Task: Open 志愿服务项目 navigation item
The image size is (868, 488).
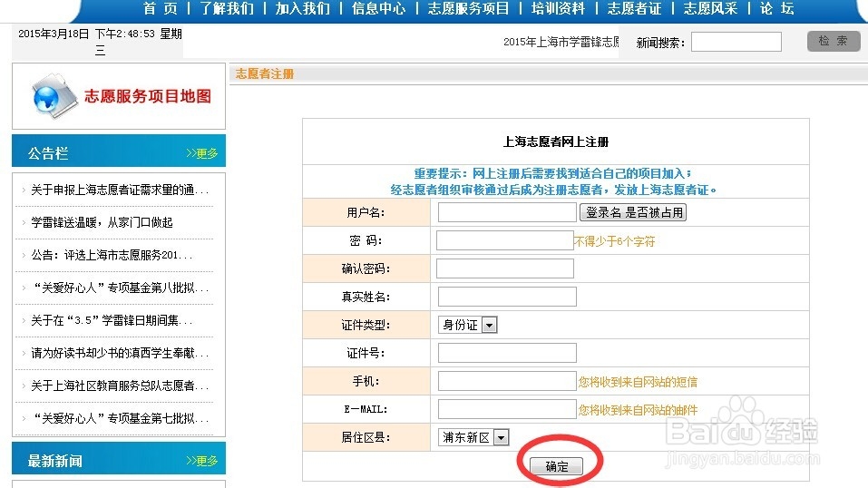Action: 468,8
